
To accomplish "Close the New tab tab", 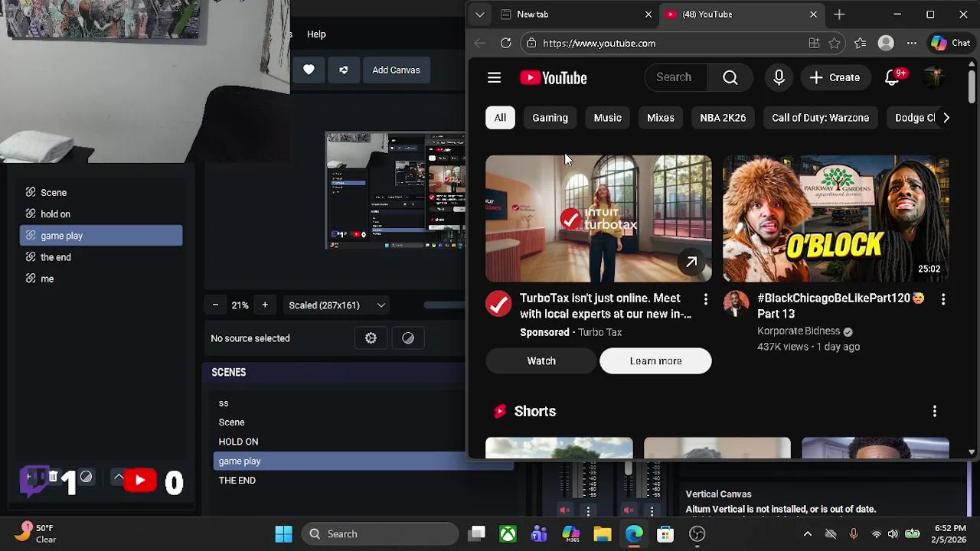I will coord(648,15).
